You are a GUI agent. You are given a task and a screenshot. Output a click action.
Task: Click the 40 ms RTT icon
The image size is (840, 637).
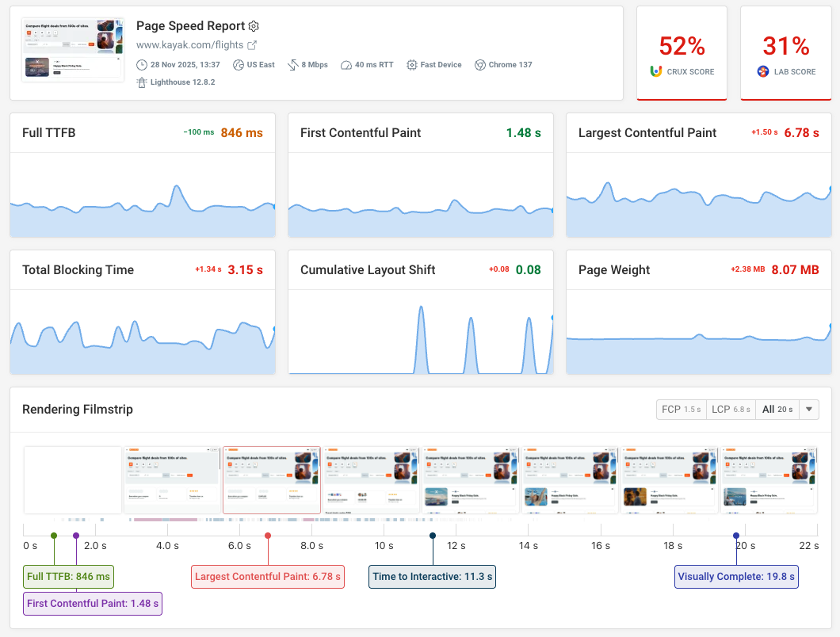[x=346, y=65]
